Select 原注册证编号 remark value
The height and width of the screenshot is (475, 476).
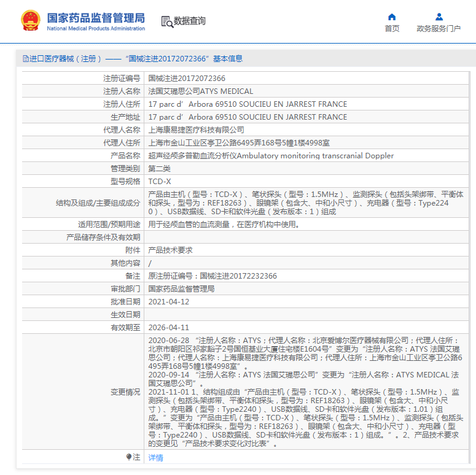(213, 276)
